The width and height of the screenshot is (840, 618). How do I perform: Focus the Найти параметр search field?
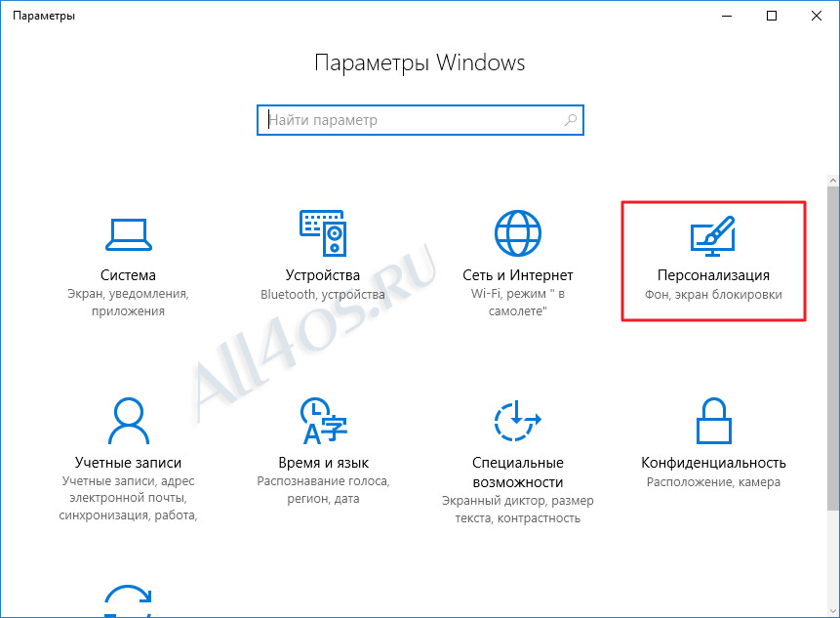(420, 120)
